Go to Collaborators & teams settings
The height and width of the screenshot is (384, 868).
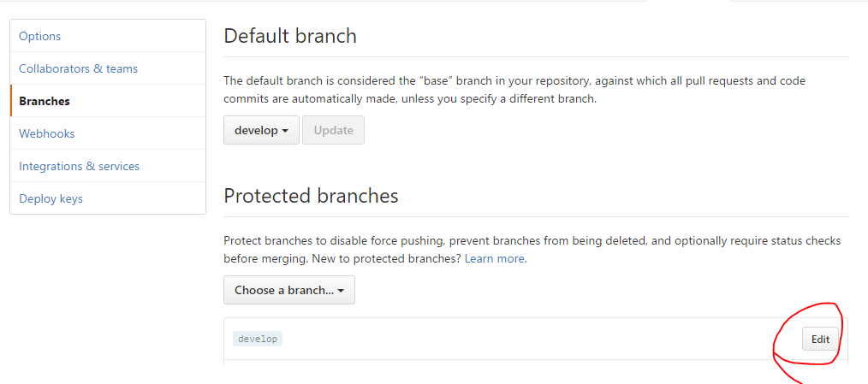78,68
